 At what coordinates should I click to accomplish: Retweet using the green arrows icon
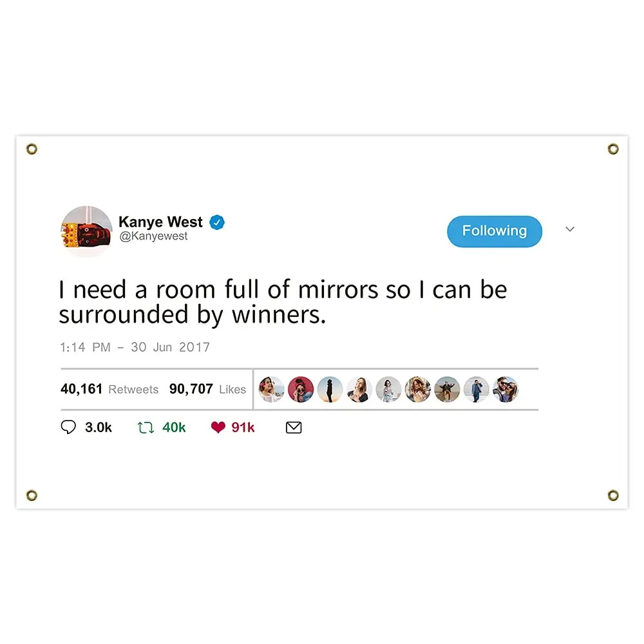click(x=146, y=428)
